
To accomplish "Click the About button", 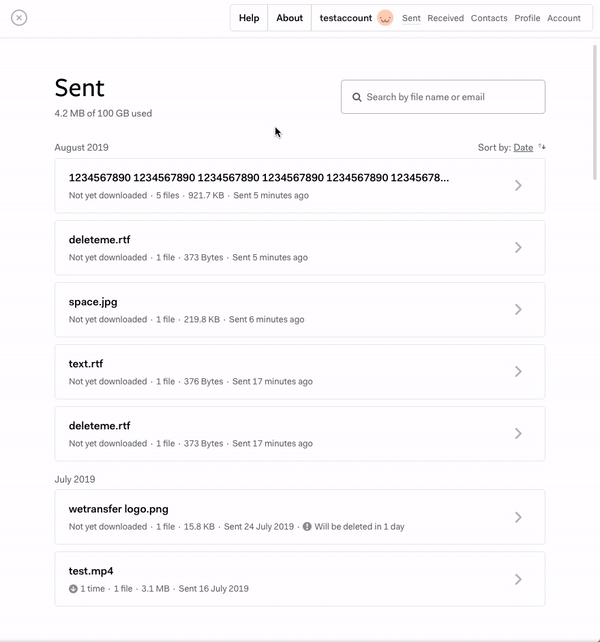I will point(289,18).
